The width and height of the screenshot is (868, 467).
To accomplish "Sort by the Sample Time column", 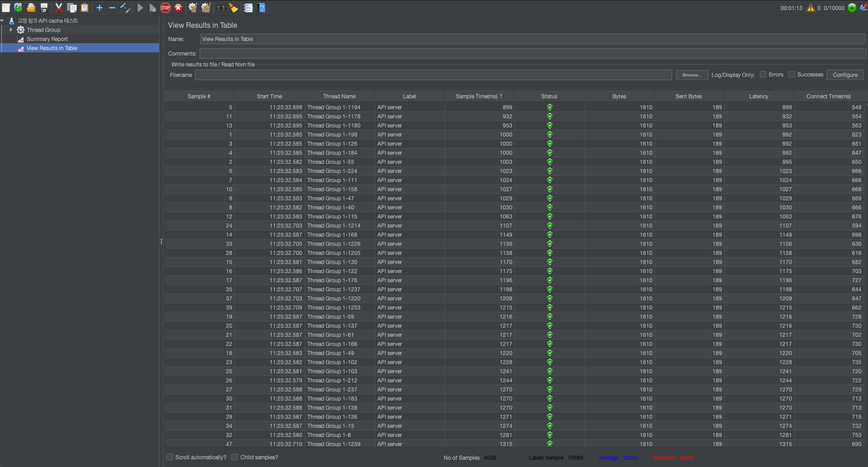I will tap(478, 96).
